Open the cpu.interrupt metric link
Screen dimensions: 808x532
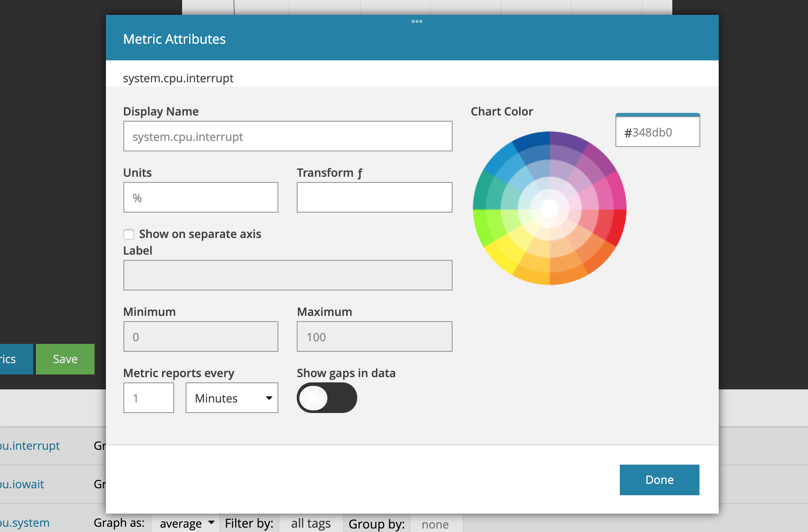coord(30,446)
